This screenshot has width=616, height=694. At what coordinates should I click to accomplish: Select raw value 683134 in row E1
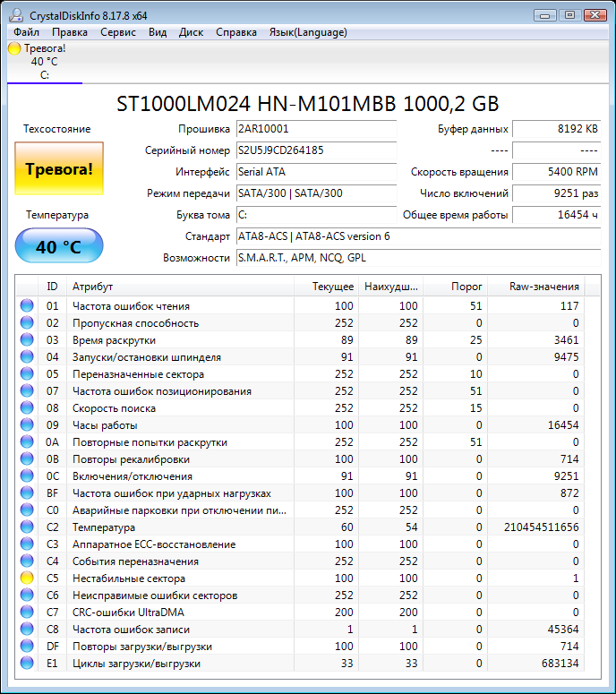pyautogui.click(x=560, y=664)
